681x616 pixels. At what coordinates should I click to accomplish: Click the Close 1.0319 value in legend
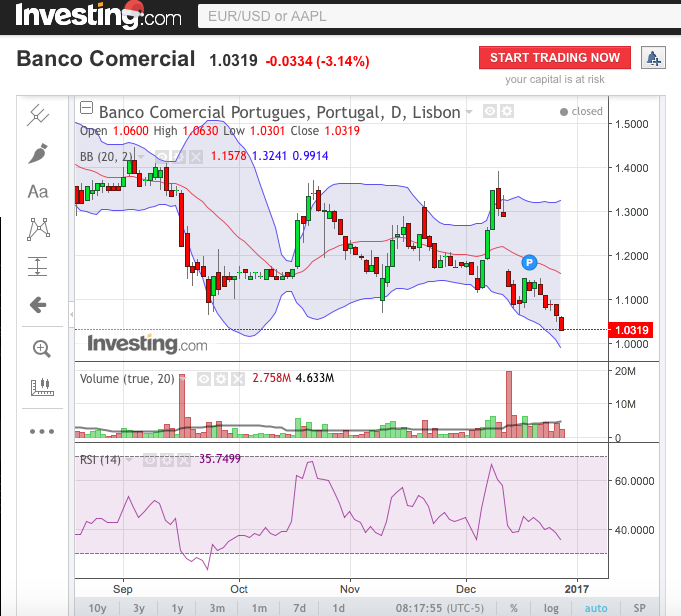[x=342, y=131]
